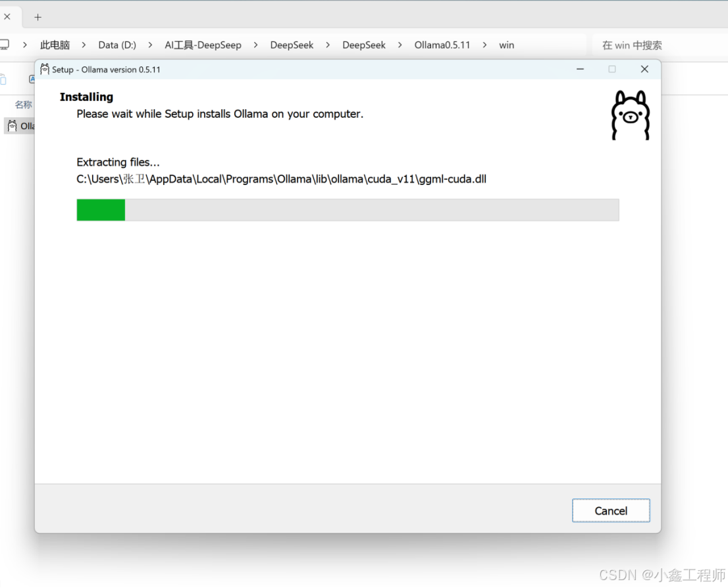Click the Installing heading text
Image resolution: width=728 pixels, height=588 pixels.
[86, 97]
